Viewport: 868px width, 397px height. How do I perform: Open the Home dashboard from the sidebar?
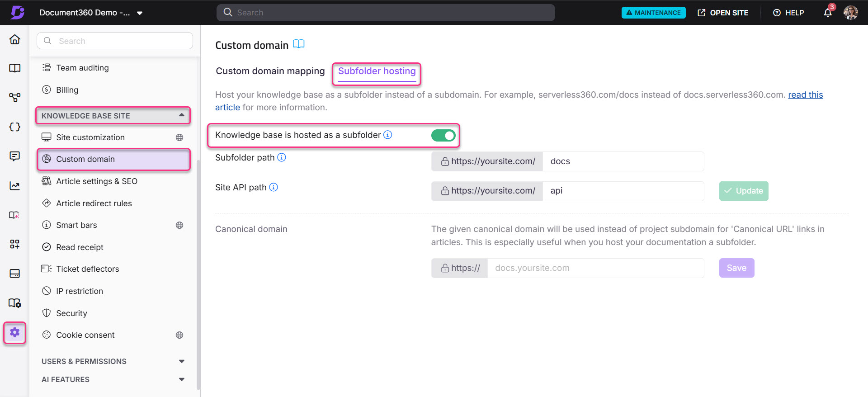(14, 40)
